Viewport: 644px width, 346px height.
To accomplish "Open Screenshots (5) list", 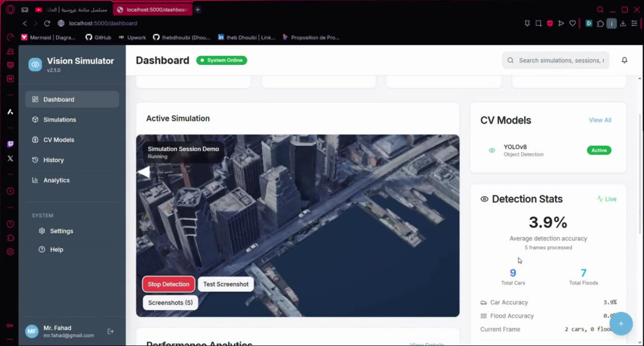I will pyautogui.click(x=171, y=302).
